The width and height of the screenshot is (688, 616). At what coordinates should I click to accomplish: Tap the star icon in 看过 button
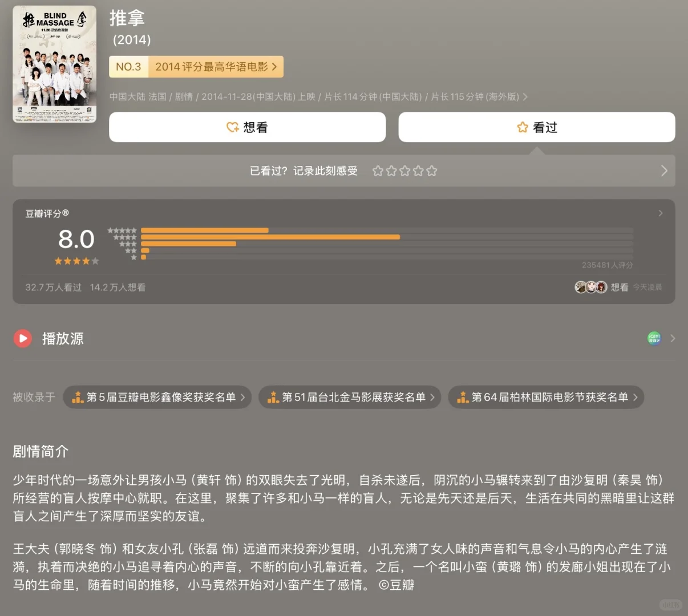tap(523, 127)
